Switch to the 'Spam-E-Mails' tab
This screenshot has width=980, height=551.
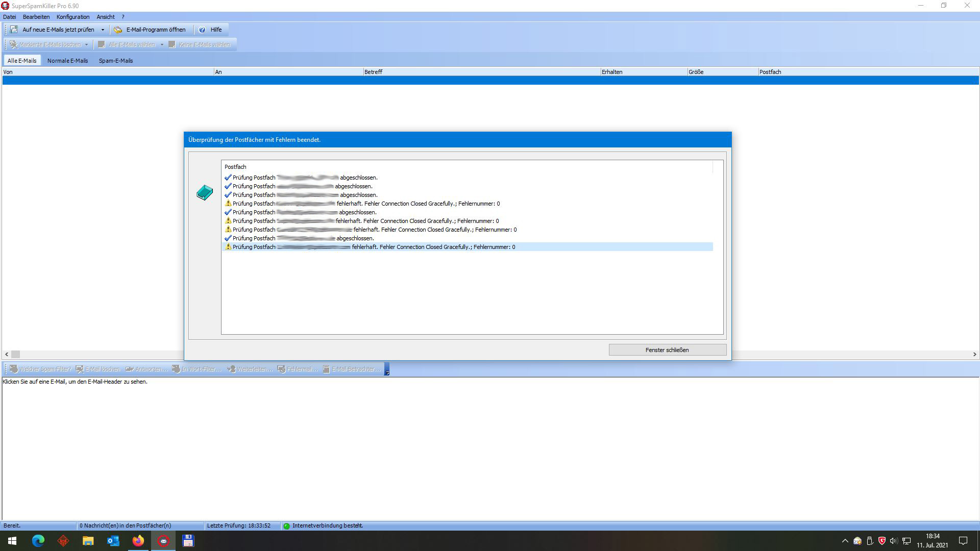116,60
